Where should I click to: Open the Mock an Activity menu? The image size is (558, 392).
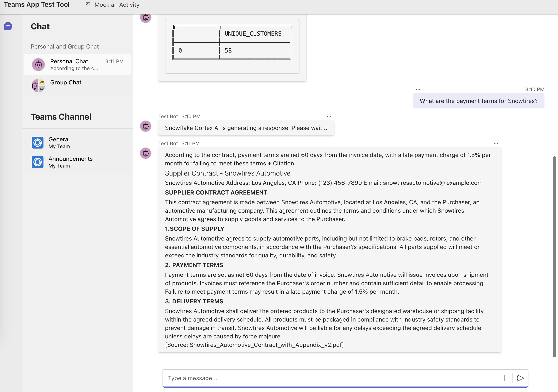pos(117,5)
